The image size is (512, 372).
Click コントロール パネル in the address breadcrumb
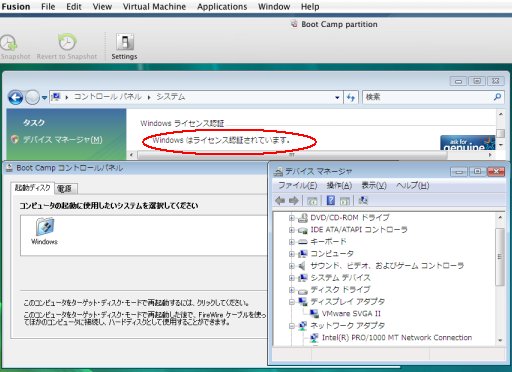point(108,97)
